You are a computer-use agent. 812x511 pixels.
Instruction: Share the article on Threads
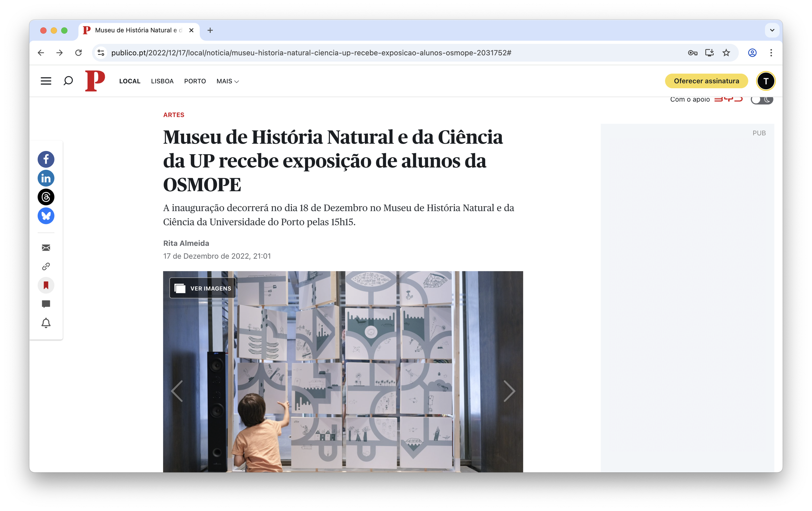(x=46, y=197)
